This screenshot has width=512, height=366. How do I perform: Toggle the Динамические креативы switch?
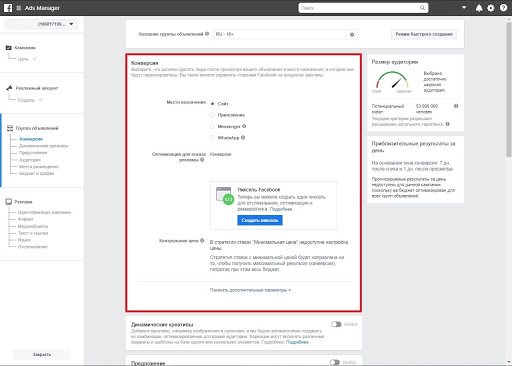pos(336,324)
